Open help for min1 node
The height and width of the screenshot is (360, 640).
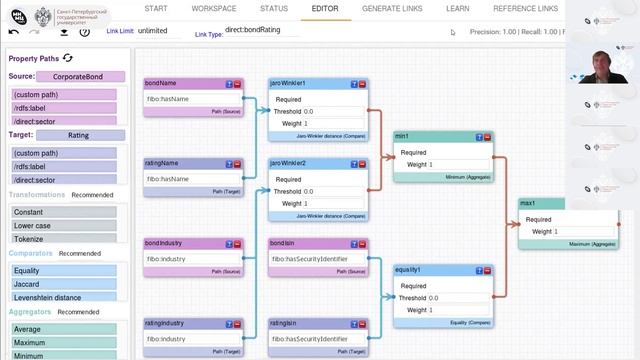(480, 138)
